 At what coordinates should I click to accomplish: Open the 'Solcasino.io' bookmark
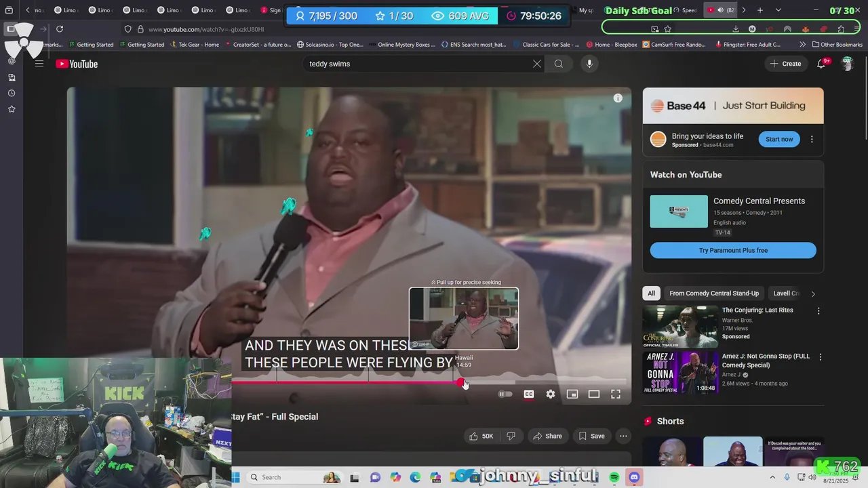(x=330, y=45)
